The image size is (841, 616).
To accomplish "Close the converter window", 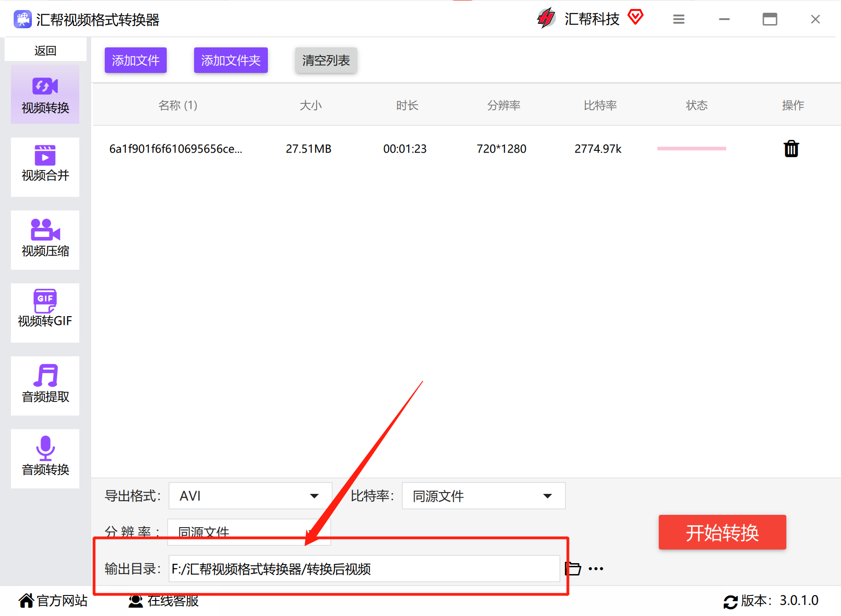I will point(815,19).
